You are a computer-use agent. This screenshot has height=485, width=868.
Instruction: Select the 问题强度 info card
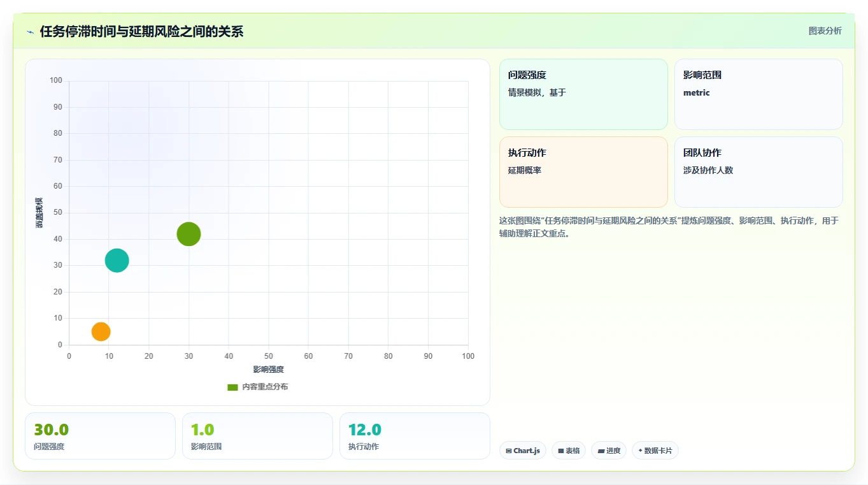pos(583,94)
